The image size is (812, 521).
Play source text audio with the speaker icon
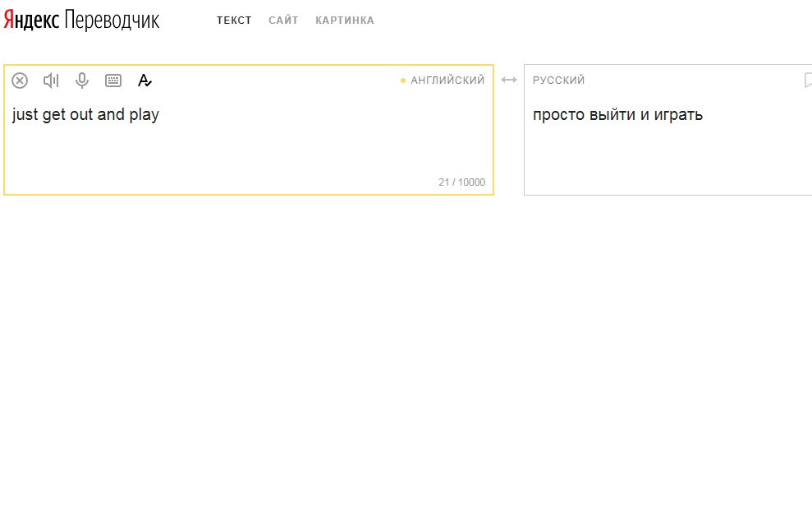(51, 81)
